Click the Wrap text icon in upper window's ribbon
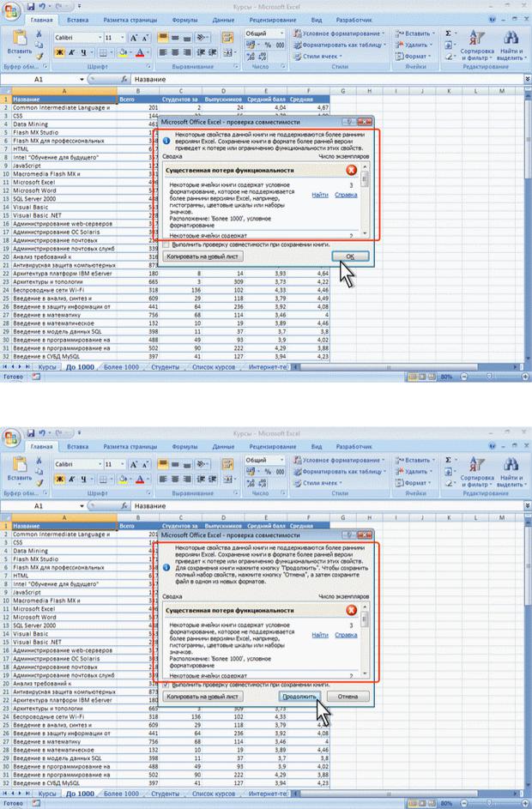 (227, 38)
